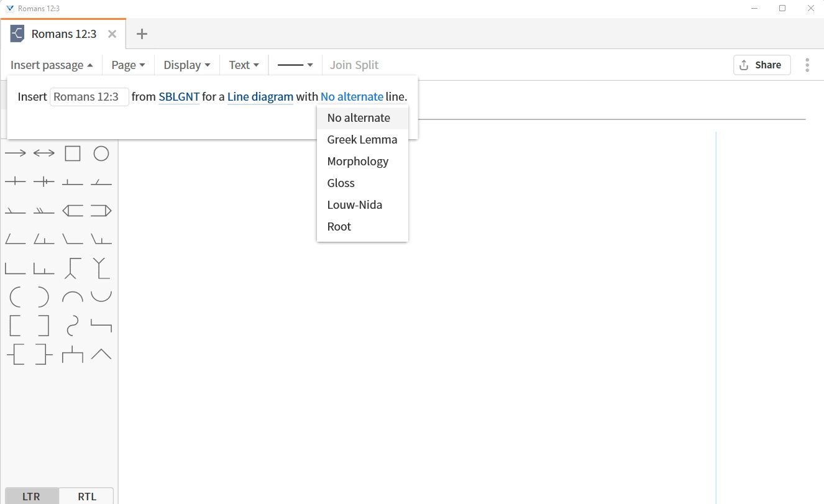
Task: Open the Page dropdown menu
Action: coord(127,65)
